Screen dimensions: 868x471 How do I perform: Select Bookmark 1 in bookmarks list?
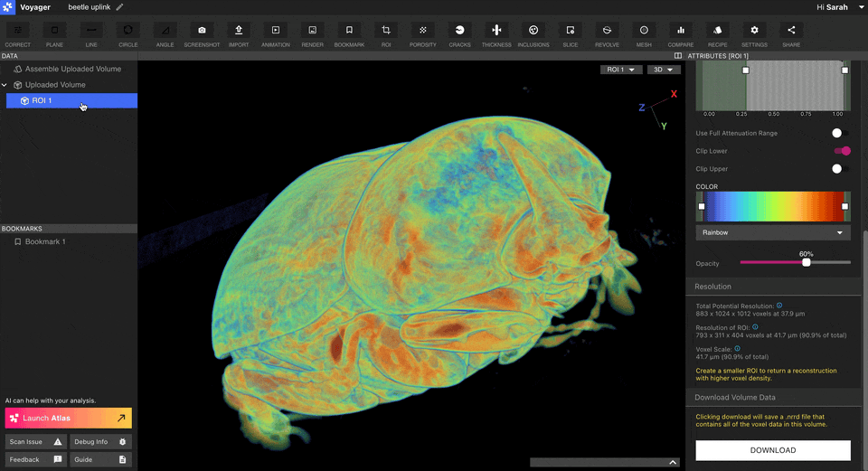coord(44,242)
